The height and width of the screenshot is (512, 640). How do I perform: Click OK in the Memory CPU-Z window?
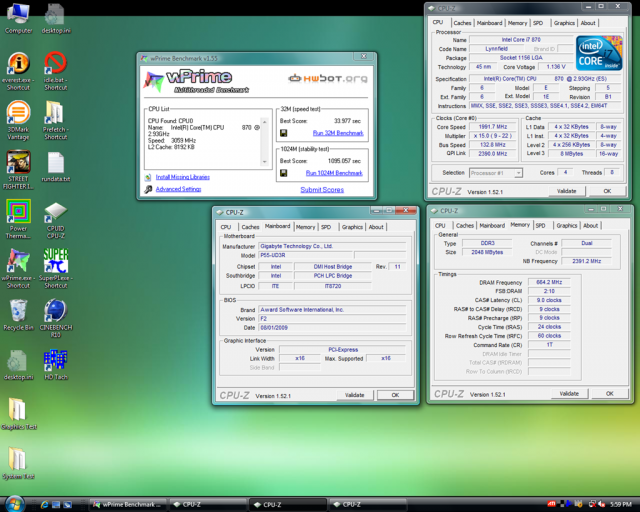point(610,394)
